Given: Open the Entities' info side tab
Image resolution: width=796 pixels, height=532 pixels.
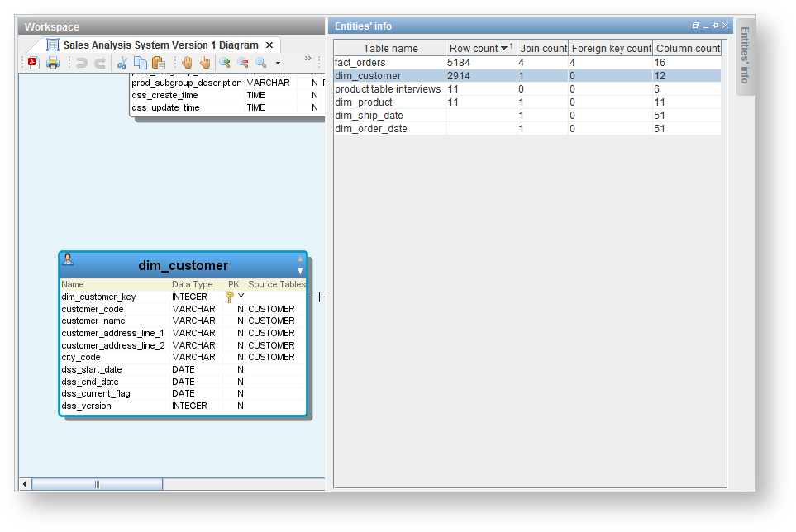Looking at the screenshot, I should tap(745, 55).
